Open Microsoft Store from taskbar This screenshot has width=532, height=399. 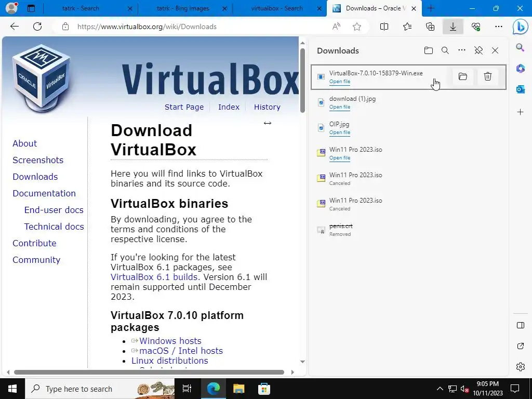point(264,389)
